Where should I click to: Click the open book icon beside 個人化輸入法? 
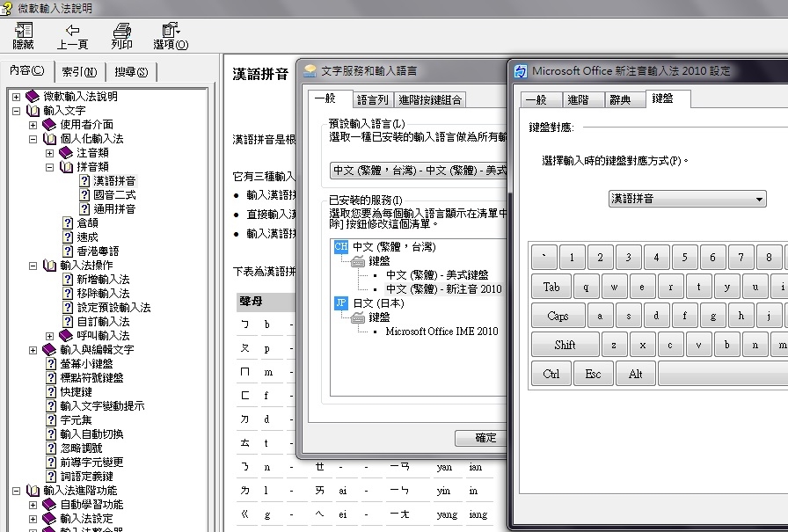pyautogui.click(x=49, y=139)
